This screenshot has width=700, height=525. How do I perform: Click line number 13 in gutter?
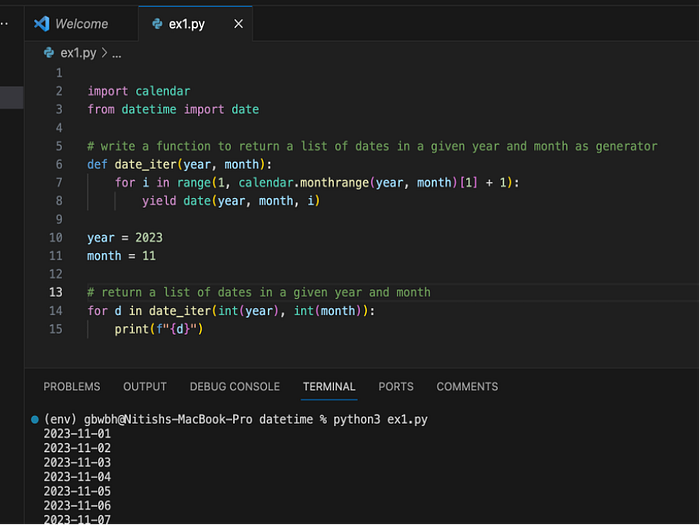click(56, 292)
